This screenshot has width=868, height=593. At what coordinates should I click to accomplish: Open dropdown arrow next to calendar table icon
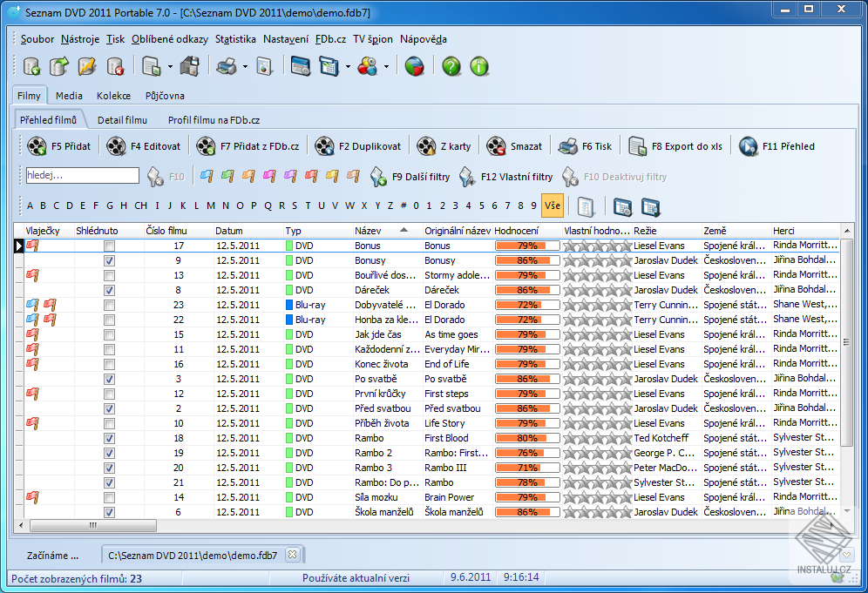(348, 68)
